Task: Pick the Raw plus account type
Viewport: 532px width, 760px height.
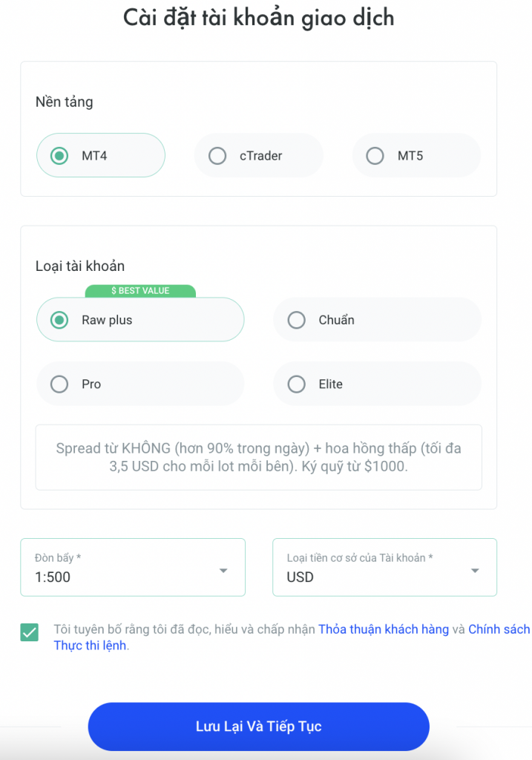Action: pos(59,320)
